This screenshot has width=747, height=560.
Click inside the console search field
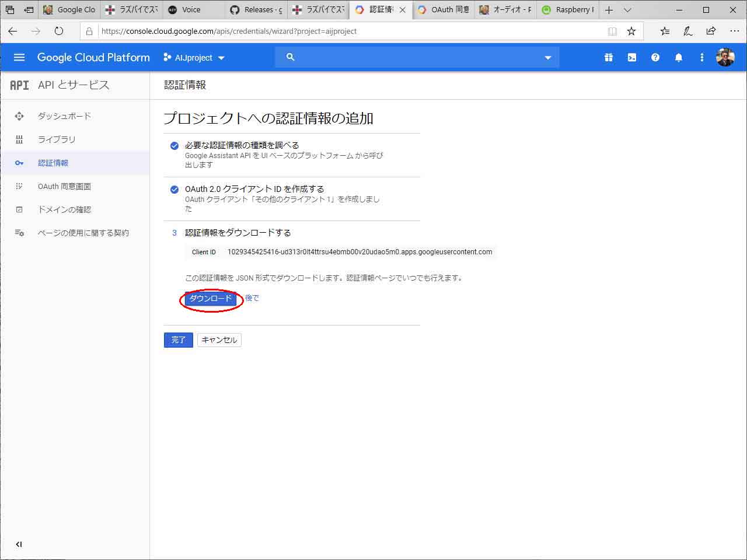coord(417,57)
